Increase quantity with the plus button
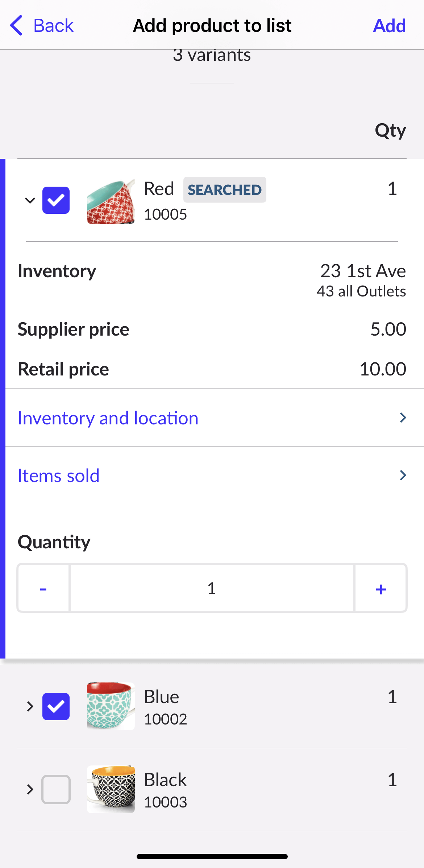This screenshot has width=424, height=868. pos(381,588)
